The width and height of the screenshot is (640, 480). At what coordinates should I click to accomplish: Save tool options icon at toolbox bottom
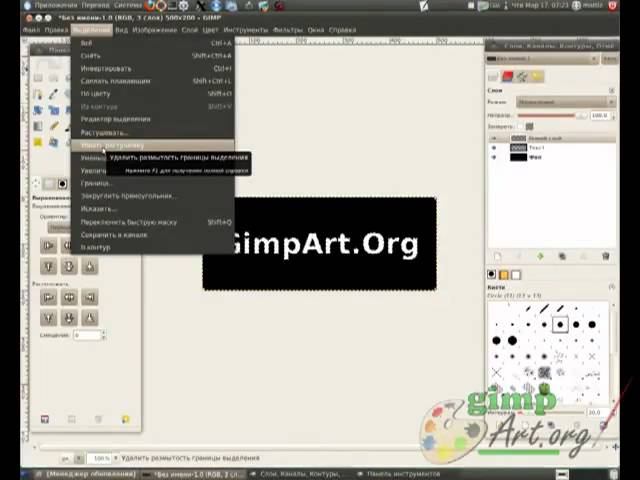coord(45,419)
